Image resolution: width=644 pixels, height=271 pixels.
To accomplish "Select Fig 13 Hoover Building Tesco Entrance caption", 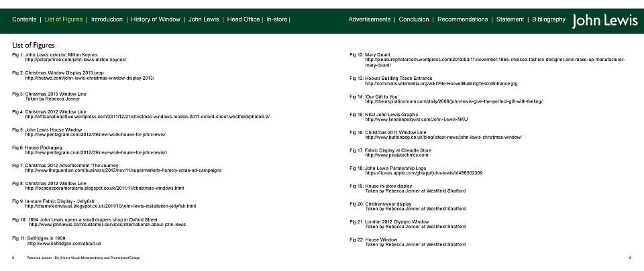I will click(x=391, y=78).
